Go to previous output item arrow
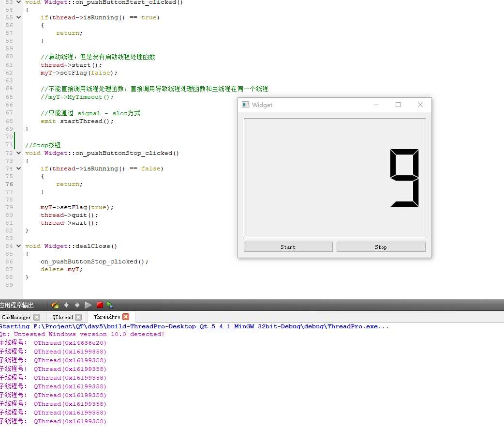 pos(66,305)
